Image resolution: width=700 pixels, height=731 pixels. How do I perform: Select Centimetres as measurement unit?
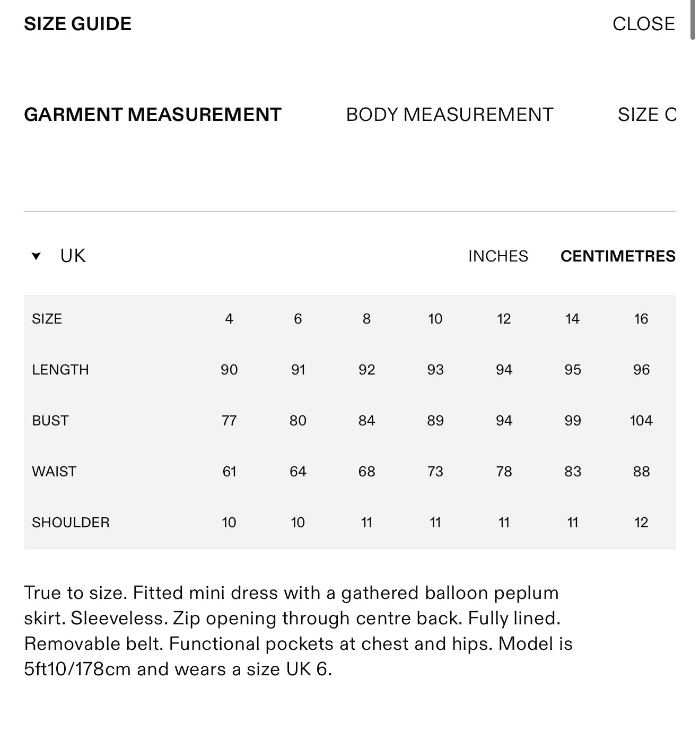(618, 256)
